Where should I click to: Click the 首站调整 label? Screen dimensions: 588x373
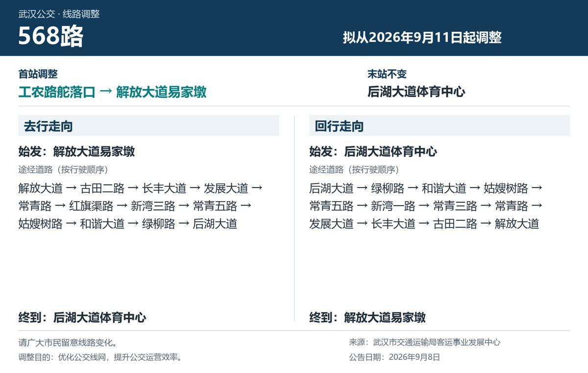pyautogui.click(x=38, y=74)
